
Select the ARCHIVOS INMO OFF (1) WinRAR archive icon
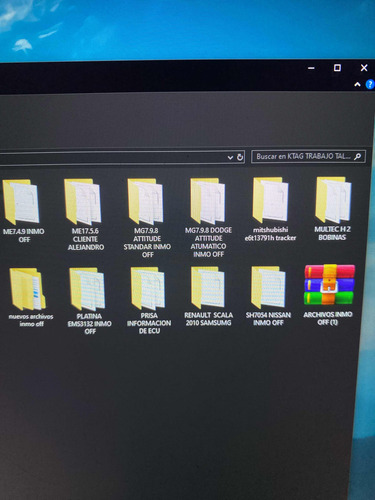tap(329, 285)
